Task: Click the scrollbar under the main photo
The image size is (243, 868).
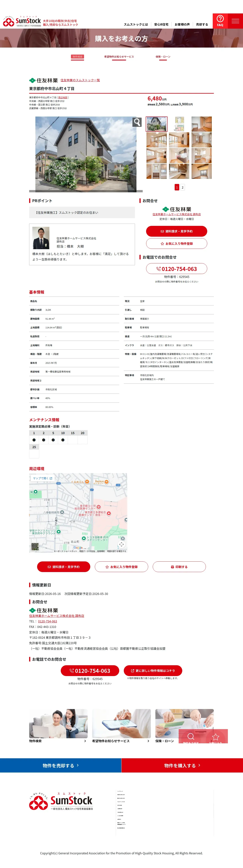Action: (x=86, y=191)
